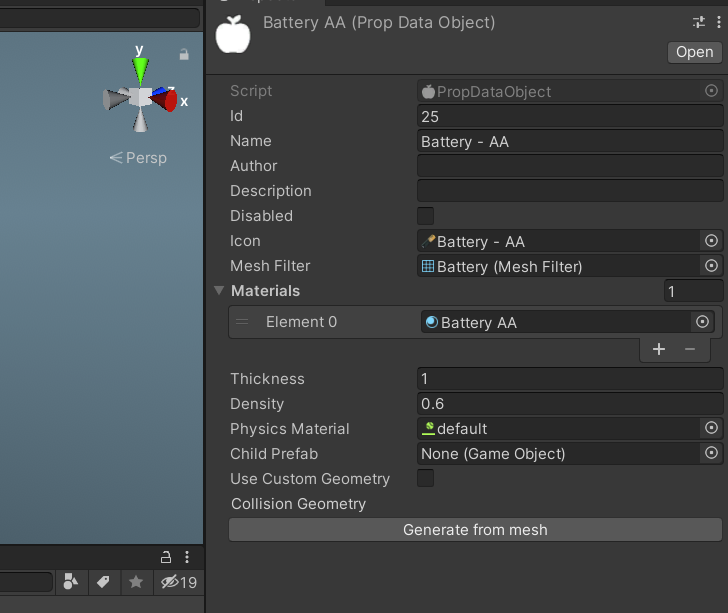Click the Thickness value field
The image size is (728, 613).
coord(570,379)
